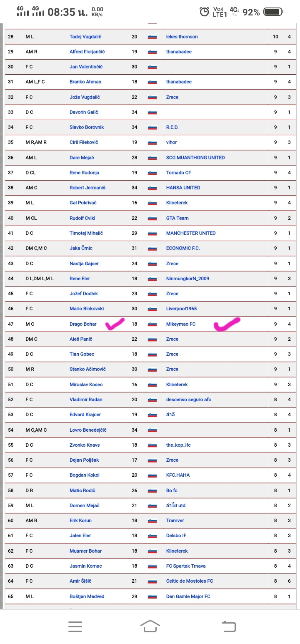Tap the Android back navigation icon
300x644 pixels.
(x=229, y=626)
